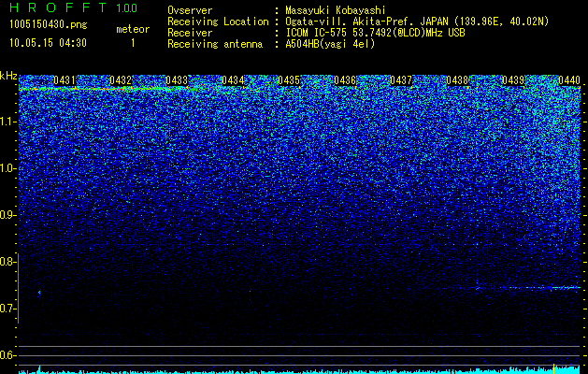Viewport: 588px width, 374px height.
Task: Click the yellow spike in the power graph
Action: coord(553,367)
